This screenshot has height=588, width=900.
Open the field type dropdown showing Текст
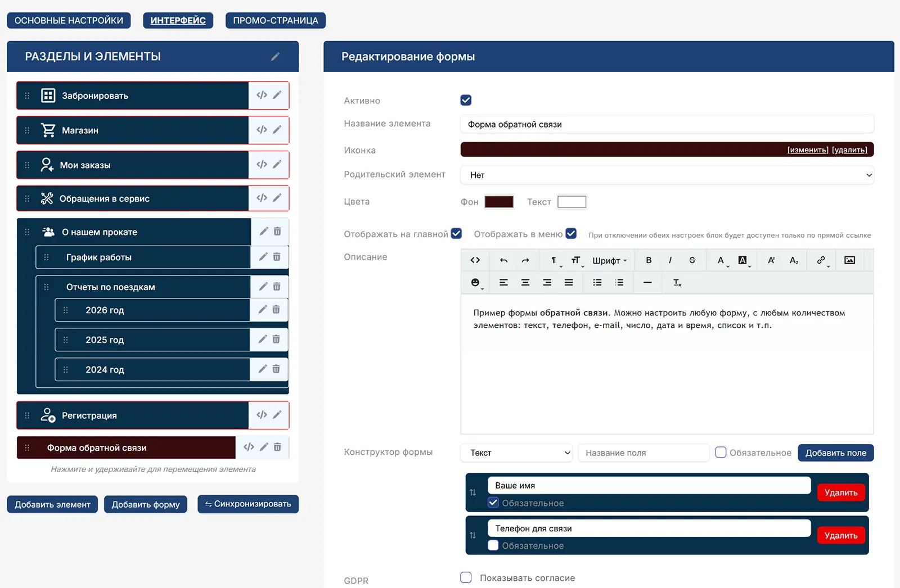(516, 453)
